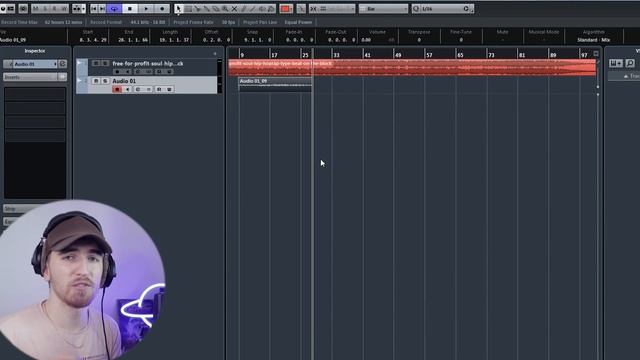
Task: Click the Constrain Delay Compensation button
Action: tap(23, 9)
